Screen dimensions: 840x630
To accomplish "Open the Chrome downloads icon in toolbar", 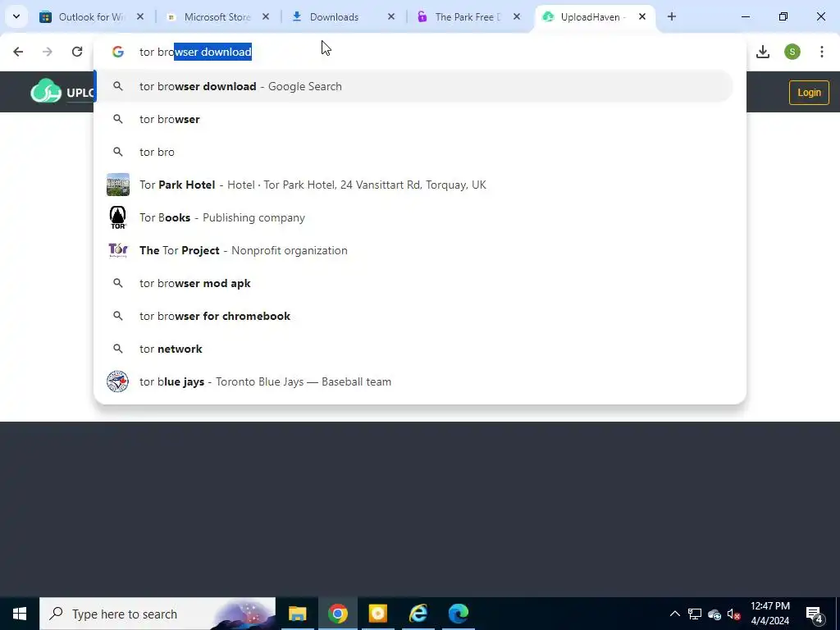I will pos(763,52).
